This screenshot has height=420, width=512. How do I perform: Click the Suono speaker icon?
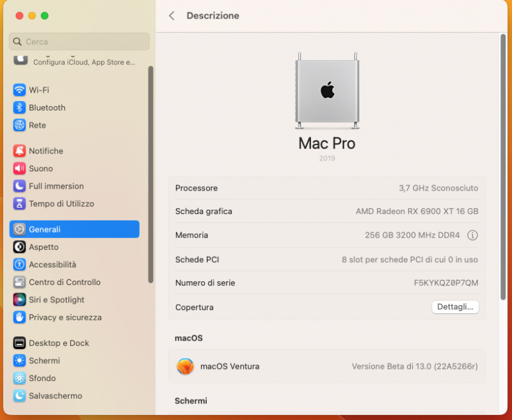point(20,169)
